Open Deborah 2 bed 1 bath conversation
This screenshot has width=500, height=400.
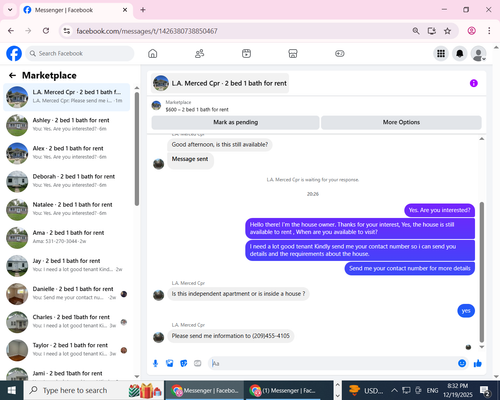pyautogui.click(x=67, y=181)
